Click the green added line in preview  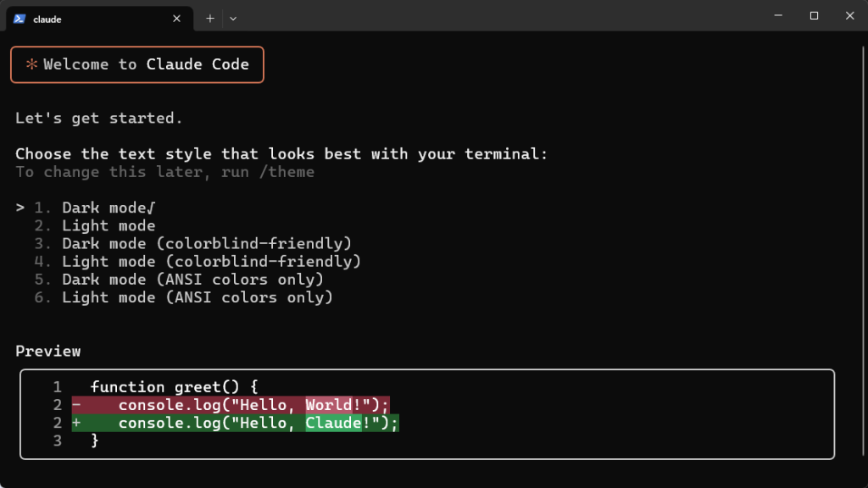click(236, 424)
